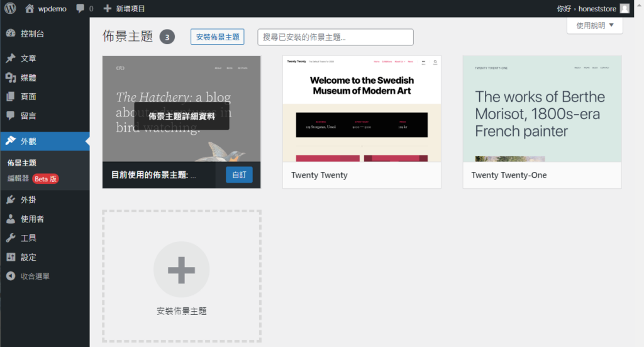Click the plus icon beside 新增項目
This screenshot has width=644, height=347.
pyautogui.click(x=108, y=9)
